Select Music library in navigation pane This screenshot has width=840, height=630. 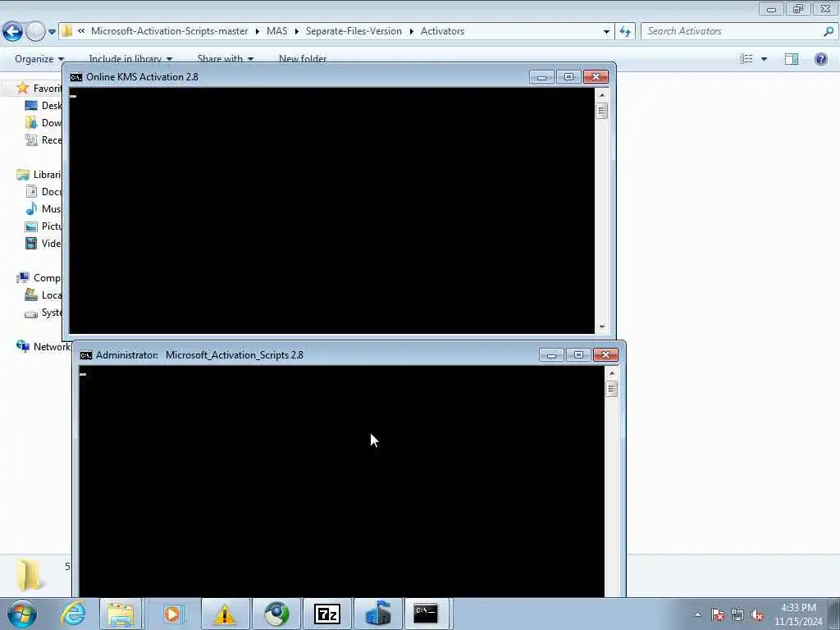pyautogui.click(x=43, y=209)
